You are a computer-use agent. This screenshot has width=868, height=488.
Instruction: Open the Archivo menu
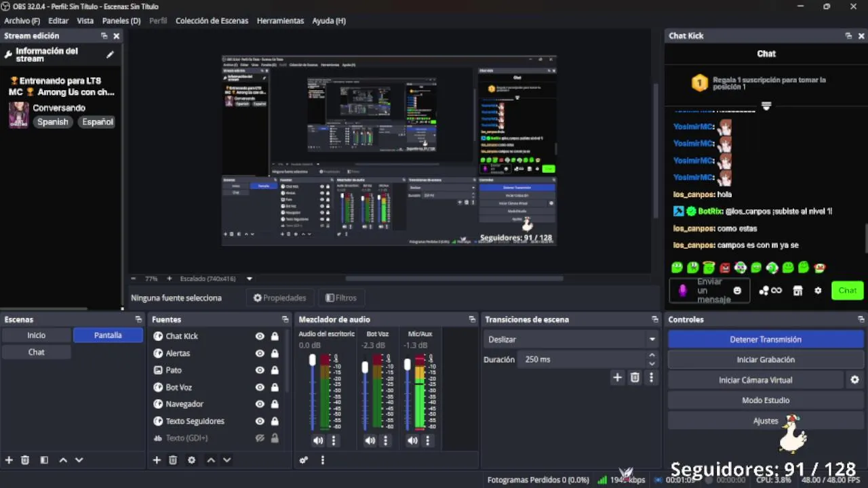point(22,20)
